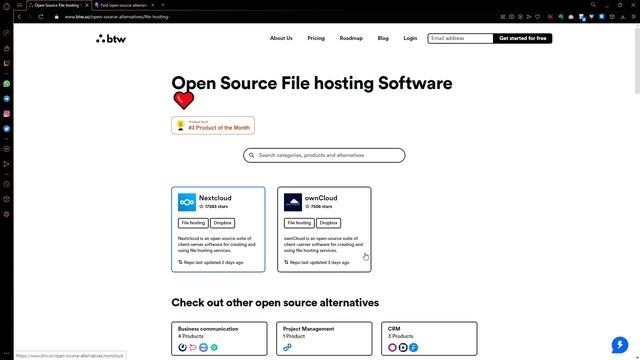
Task: Open the Business communication category card
Action: click(x=219, y=338)
